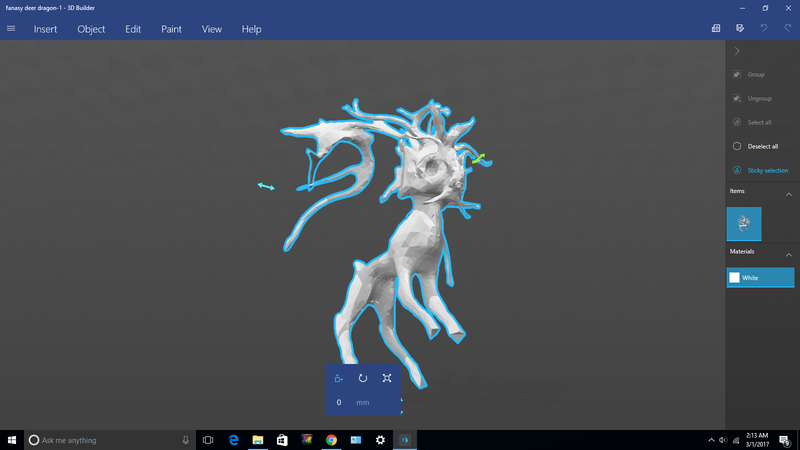This screenshot has height=450, width=800.
Task: Collapse the right side panel chevron
Action: tap(737, 51)
